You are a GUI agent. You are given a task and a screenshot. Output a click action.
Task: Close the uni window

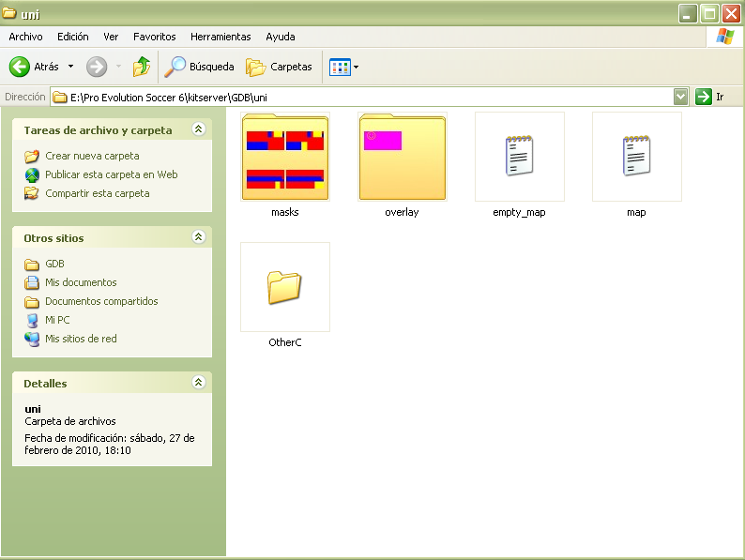(731, 13)
